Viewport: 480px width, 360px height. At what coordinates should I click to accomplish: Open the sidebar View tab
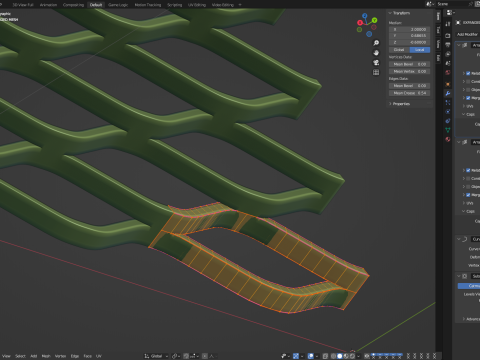[x=438, y=44]
